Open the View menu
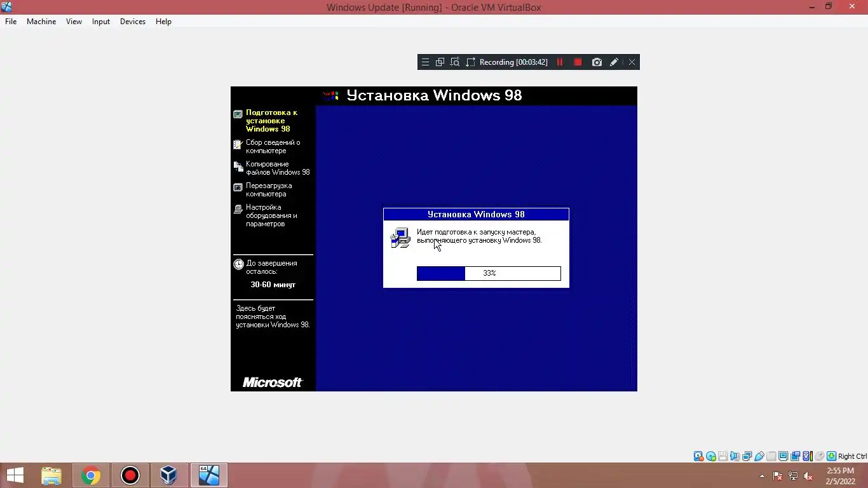Screen dimensions: 868x488 coord(74,21)
